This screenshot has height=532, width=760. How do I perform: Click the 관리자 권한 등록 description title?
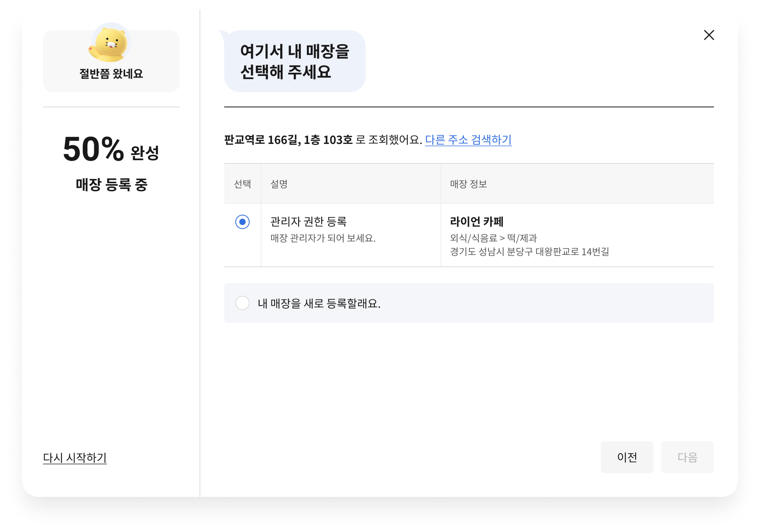pyautogui.click(x=308, y=221)
